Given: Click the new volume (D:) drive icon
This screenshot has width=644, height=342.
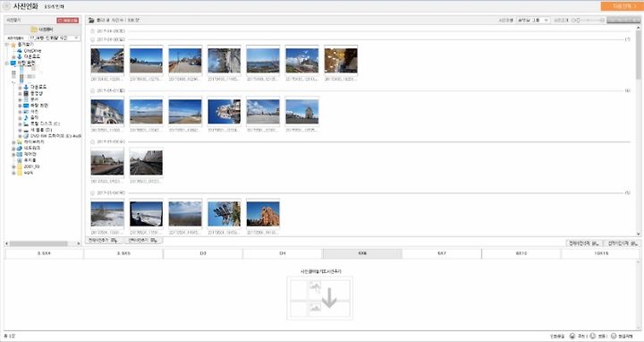Looking at the screenshot, I should click(26, 130).
